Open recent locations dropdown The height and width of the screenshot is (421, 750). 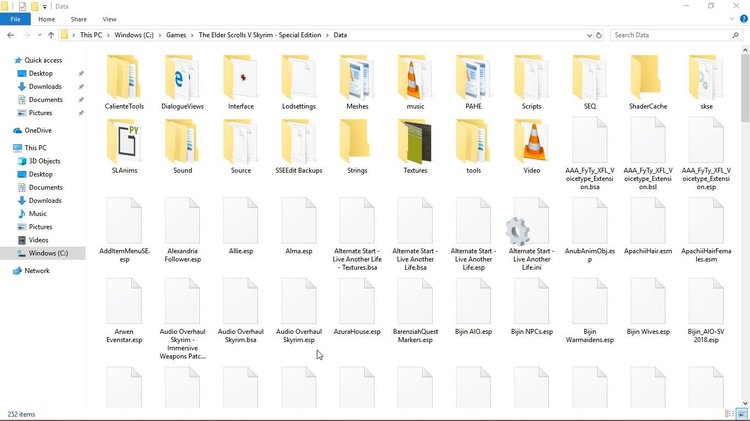pyautogui.click(x=39, y=35)
